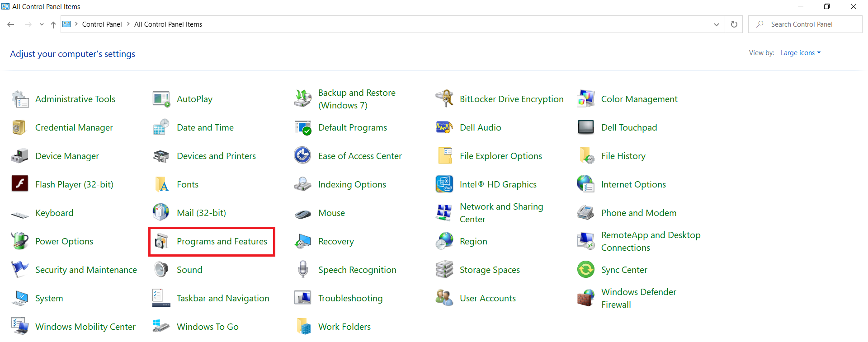Screen dimensions: 868x342
Task: Click the Control Panel breadcrumb
Action: click(x=102, y=24)
